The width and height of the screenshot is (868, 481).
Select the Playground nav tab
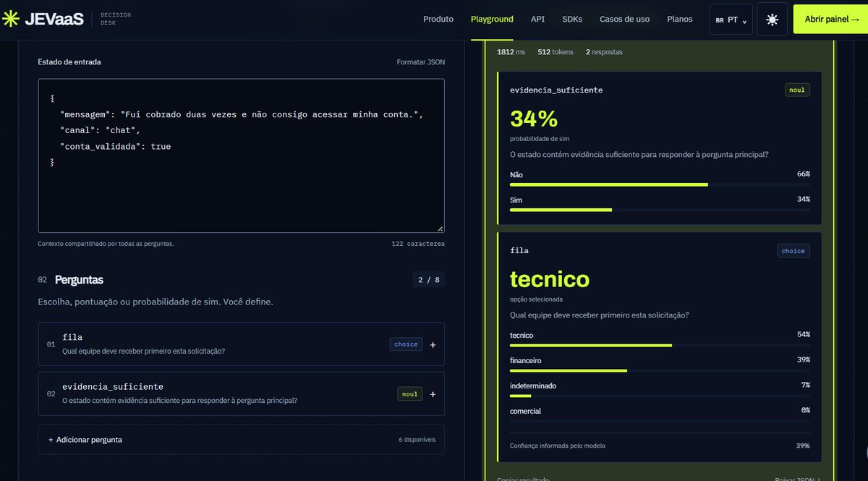(492, 20)
